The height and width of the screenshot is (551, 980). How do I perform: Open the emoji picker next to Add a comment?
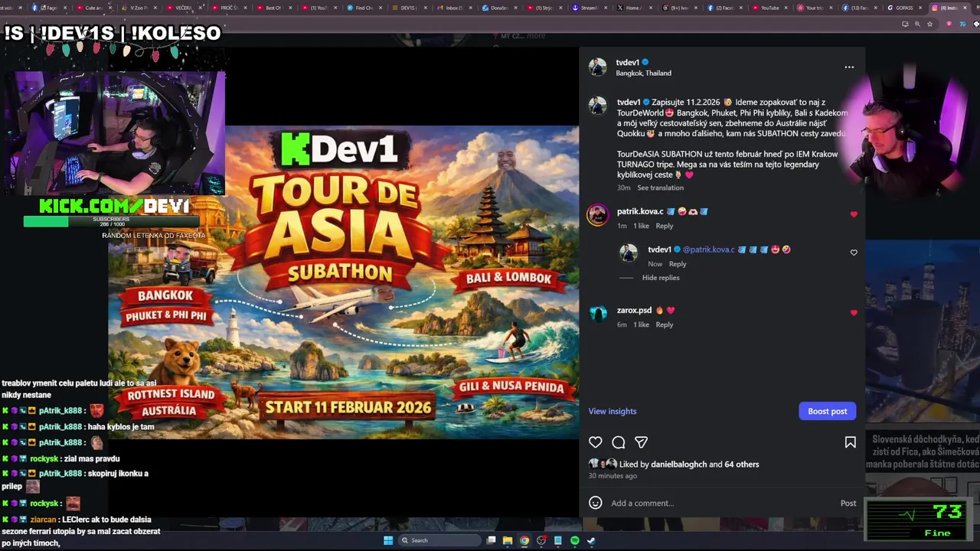pos(596,503)
